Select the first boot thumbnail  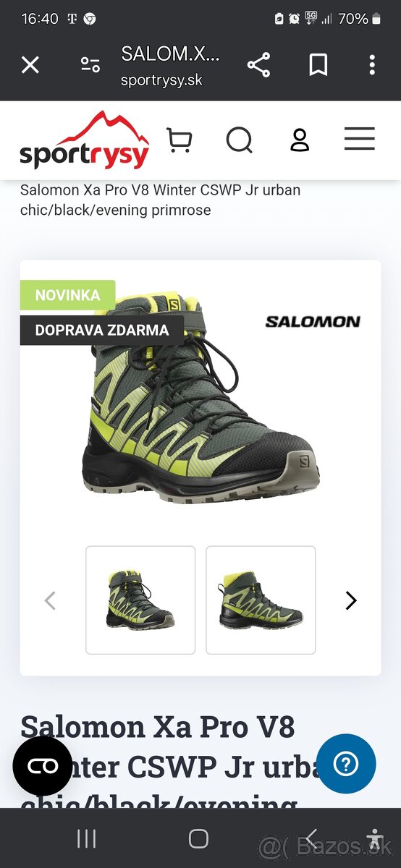[140, 600]
